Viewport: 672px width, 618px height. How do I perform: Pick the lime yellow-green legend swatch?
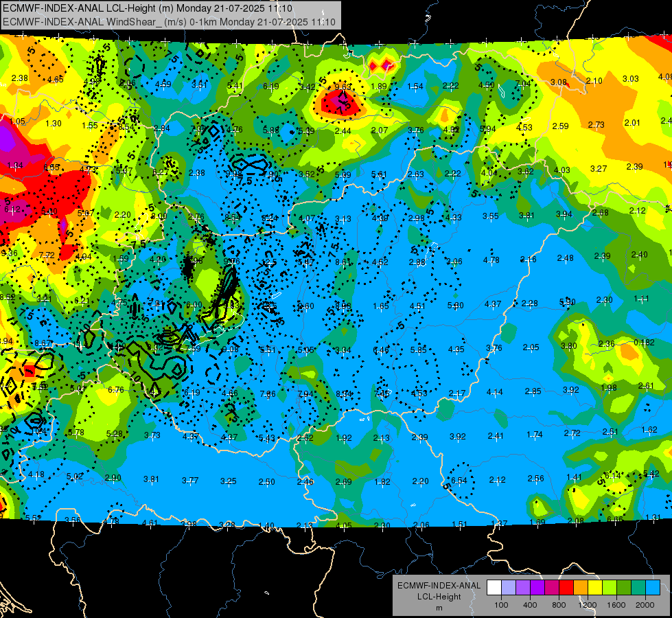click(610, 588)
